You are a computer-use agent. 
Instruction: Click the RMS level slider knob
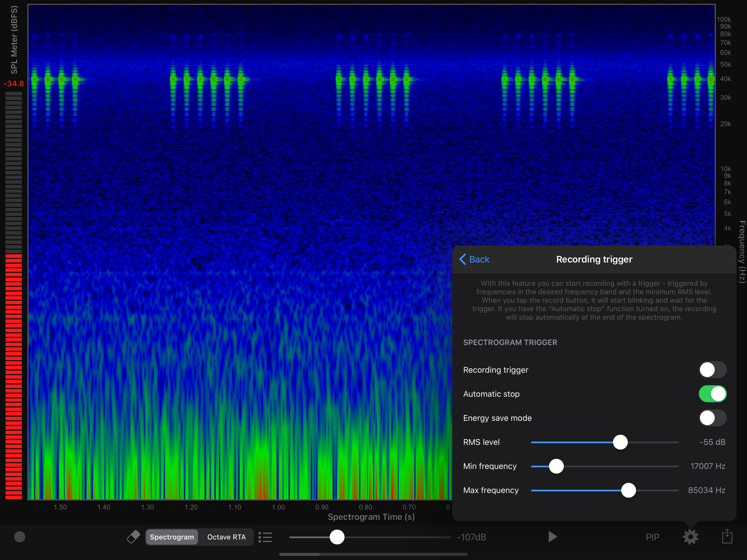click(620, 442)
